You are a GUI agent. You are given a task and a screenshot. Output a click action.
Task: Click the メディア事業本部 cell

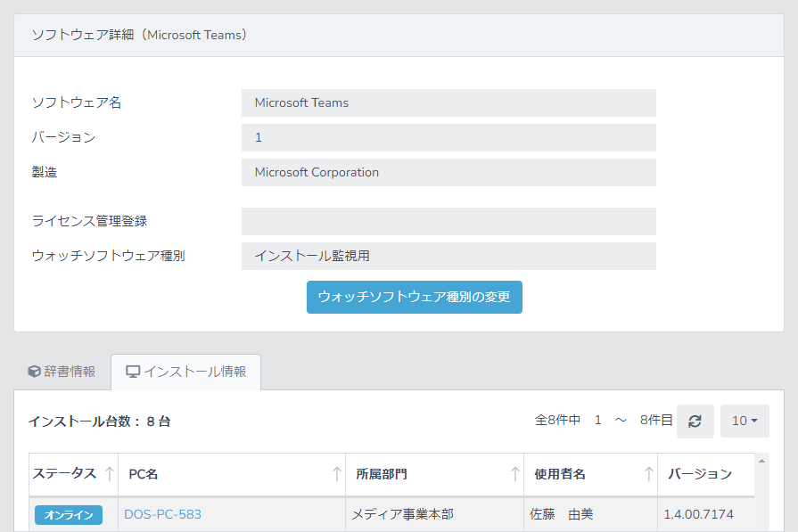point(434,514)
